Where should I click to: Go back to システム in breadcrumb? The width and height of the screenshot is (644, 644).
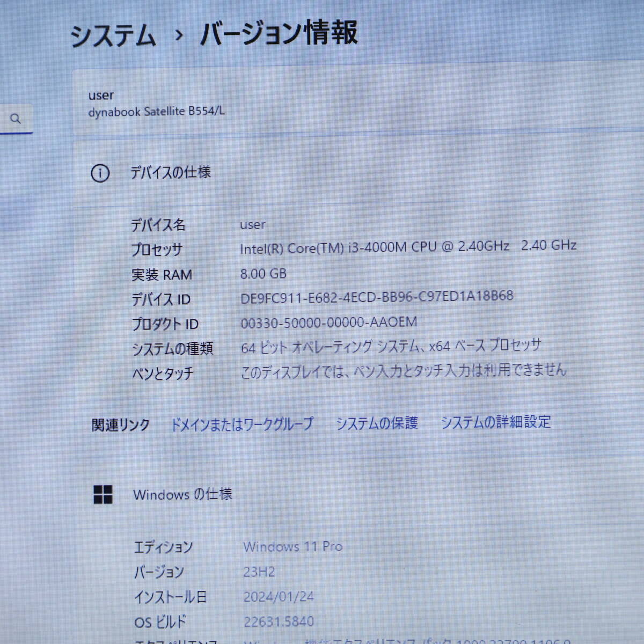[113, 36]
